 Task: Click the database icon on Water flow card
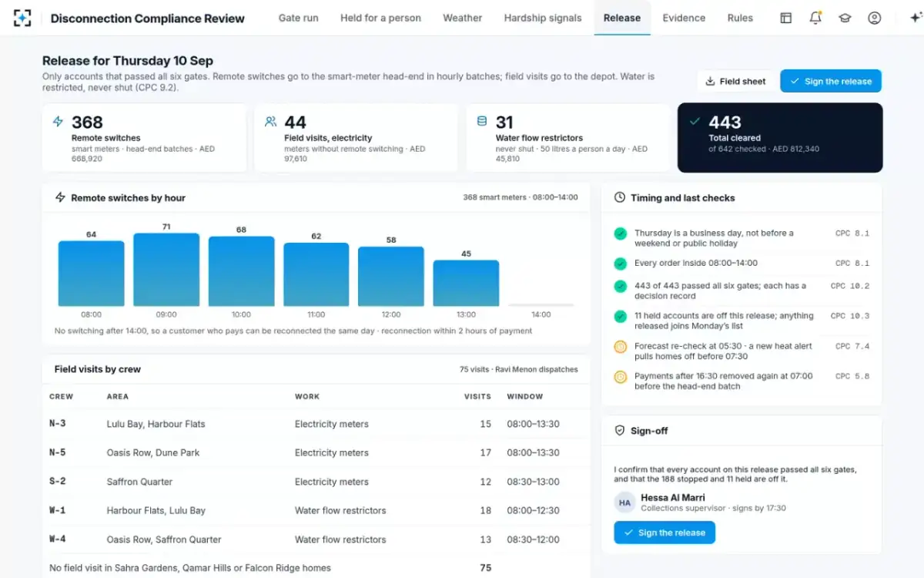coord(482,121)
